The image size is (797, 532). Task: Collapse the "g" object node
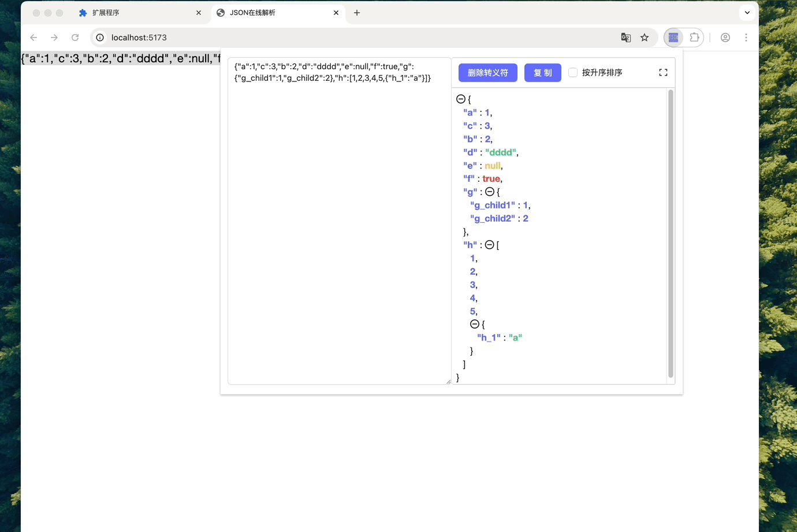point(491,191)
